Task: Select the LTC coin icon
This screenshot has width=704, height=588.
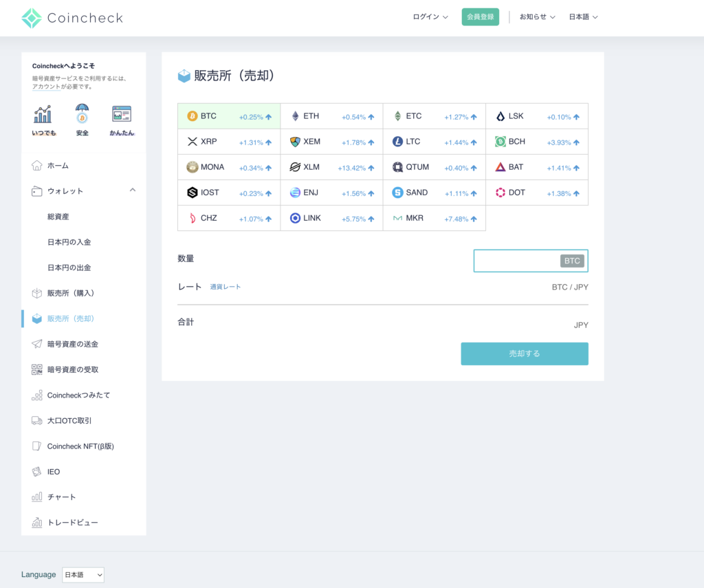Action: point(397,142)
